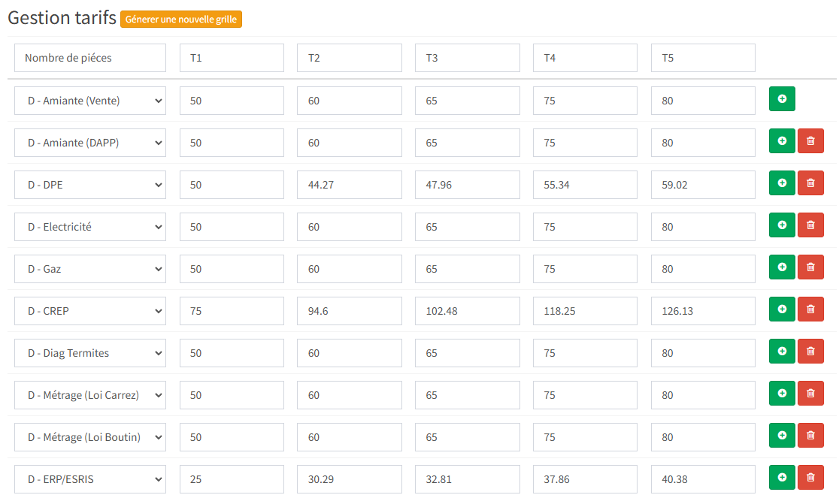The height and width of the screenshot is (504, 839).
Task: Click the Nombre de piéces header field
Action: [x=90, y=58]
